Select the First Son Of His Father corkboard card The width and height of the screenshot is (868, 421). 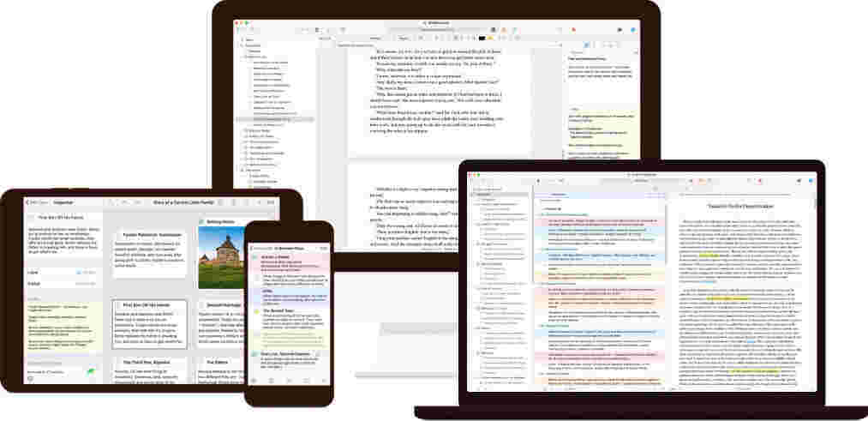(149, 324)
